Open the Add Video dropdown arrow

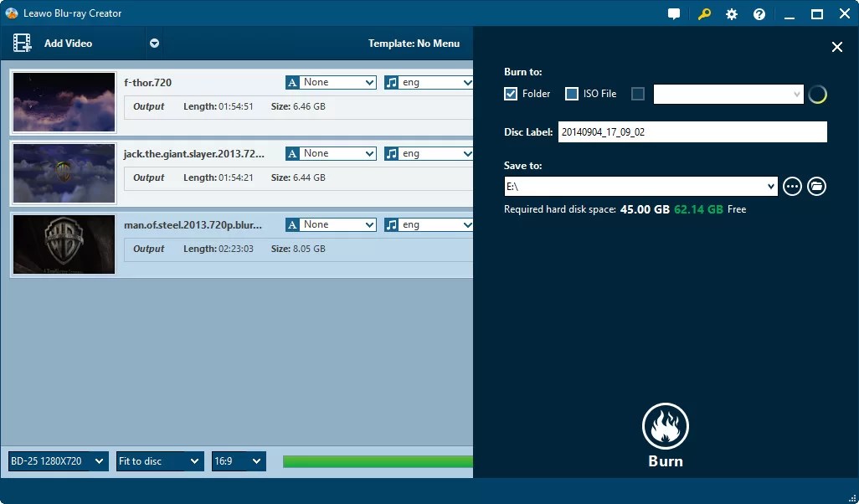coord(154,43)
